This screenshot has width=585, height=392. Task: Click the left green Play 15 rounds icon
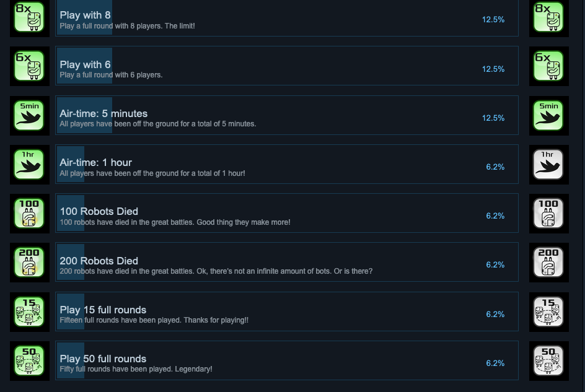point(29,311)
